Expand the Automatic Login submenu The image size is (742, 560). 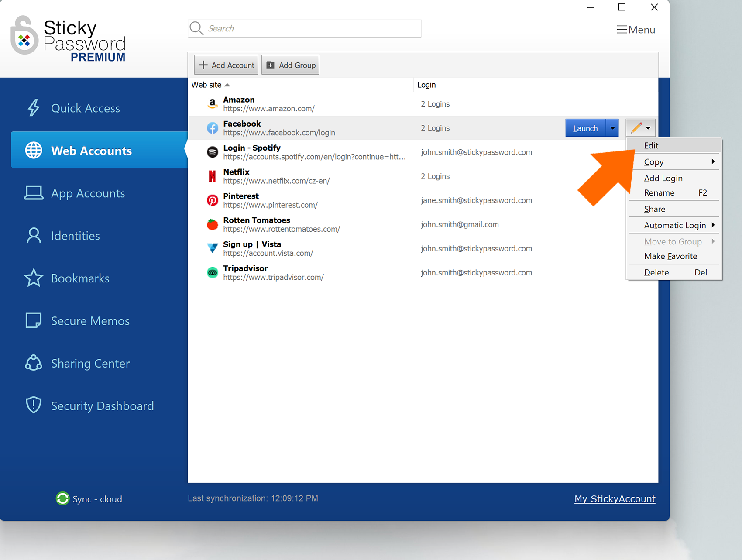(674, 225)
